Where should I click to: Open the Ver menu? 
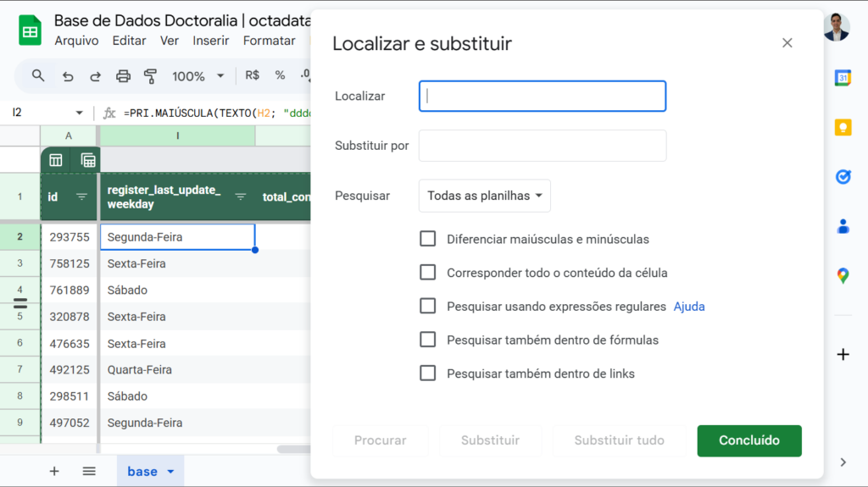(170, 41)
